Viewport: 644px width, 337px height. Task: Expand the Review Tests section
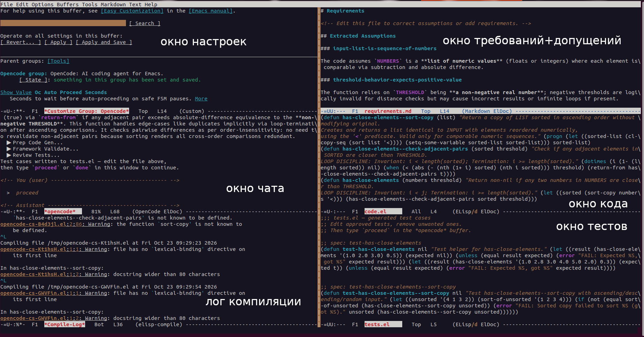tap(33, 155)
